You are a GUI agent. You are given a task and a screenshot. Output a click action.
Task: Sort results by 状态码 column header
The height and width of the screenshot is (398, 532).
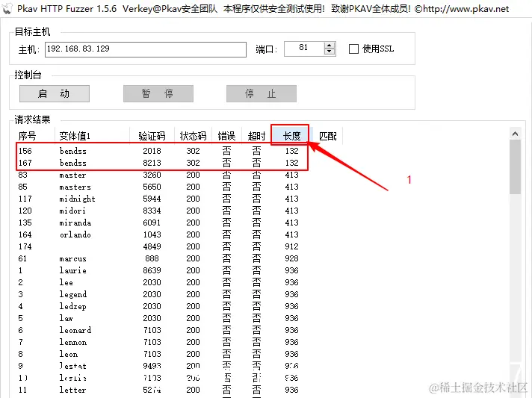point(193,136)
